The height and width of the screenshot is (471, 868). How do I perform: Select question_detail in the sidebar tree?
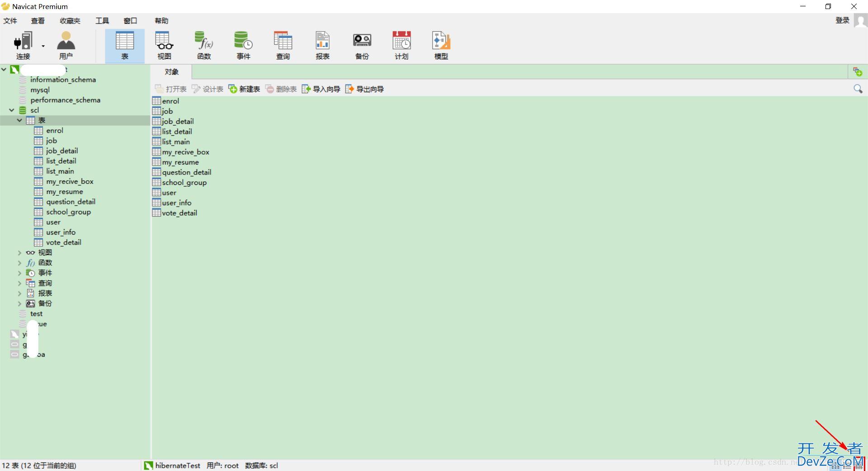click(71, 202)
